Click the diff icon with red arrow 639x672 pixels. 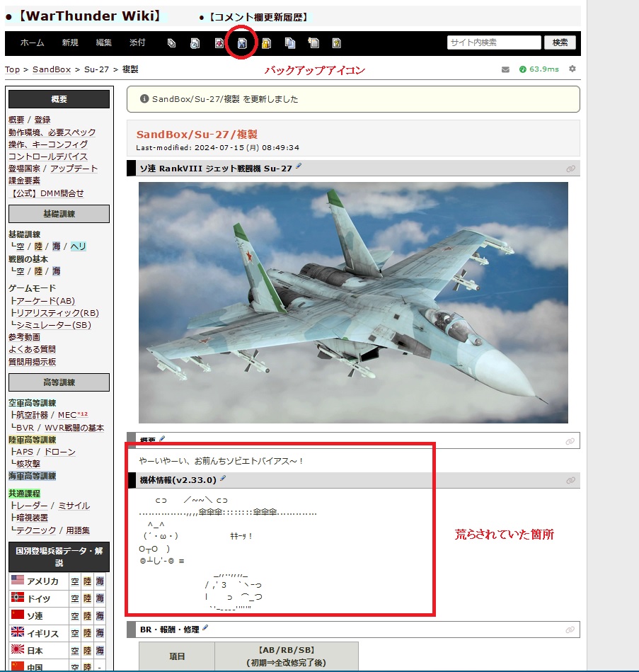(219, 43)
